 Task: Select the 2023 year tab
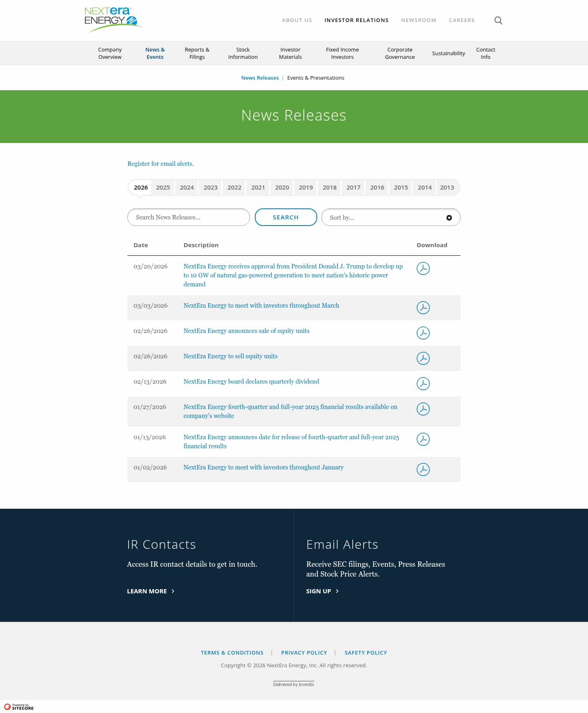[210, 188]
